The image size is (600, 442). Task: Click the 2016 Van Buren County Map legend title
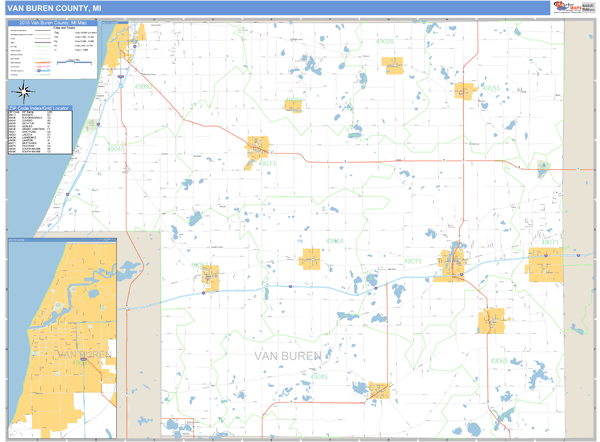click(x=50, y=24)
